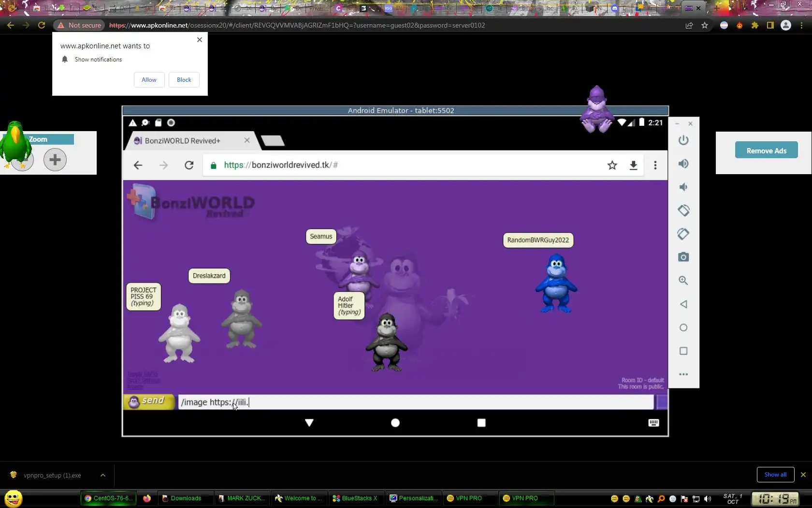Screen dimensions: 812x508
Task: Lower emulator volume with the volume down icon
Action: pos(683,187)
